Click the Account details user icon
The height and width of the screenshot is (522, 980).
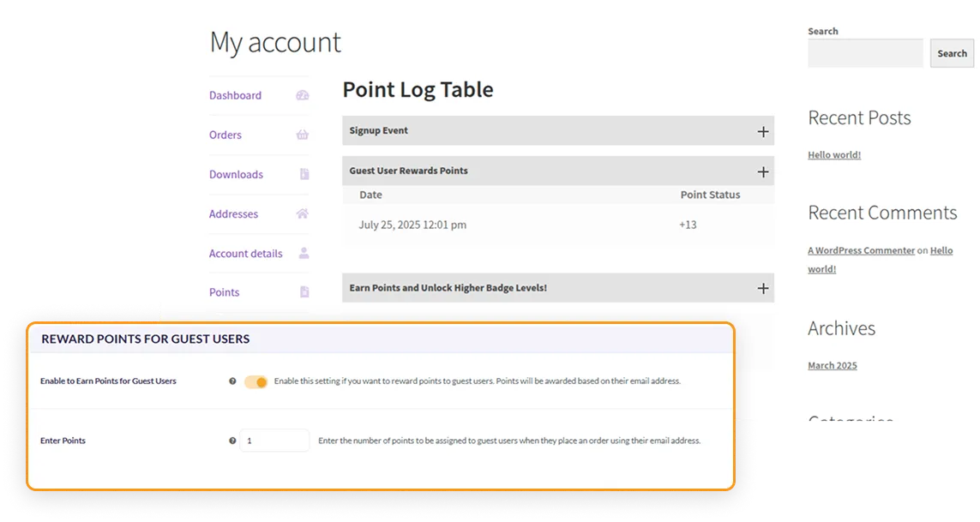click(304, 253)
